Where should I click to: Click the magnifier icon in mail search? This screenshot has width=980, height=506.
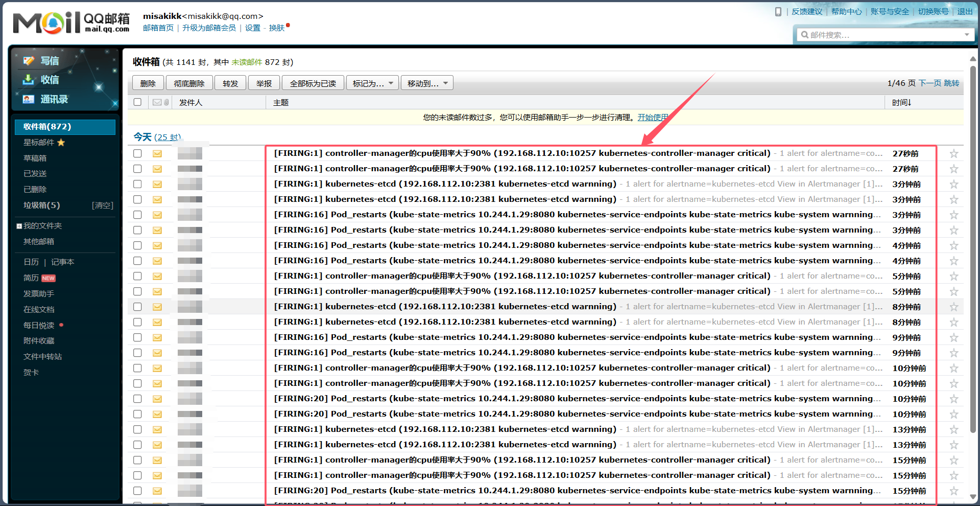805,35
